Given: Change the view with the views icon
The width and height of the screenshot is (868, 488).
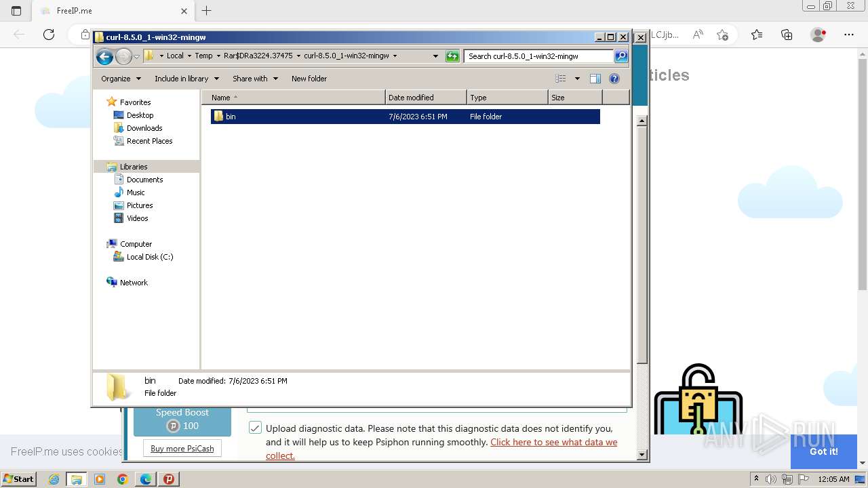Looking at the screenshot, I should point(561,79).
